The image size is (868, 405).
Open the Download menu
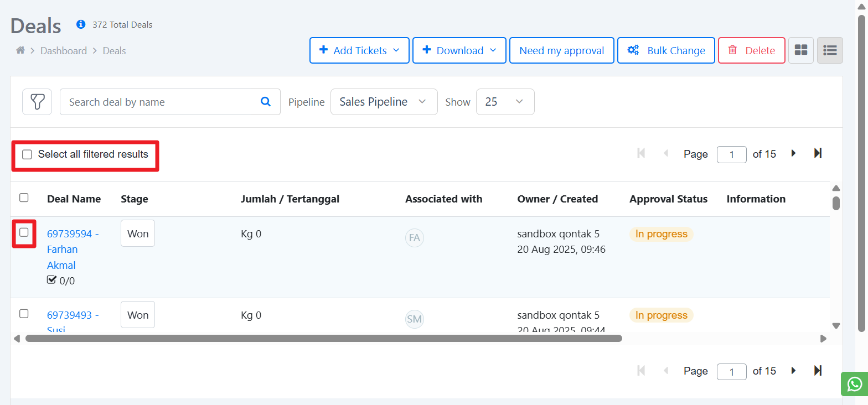459,50
